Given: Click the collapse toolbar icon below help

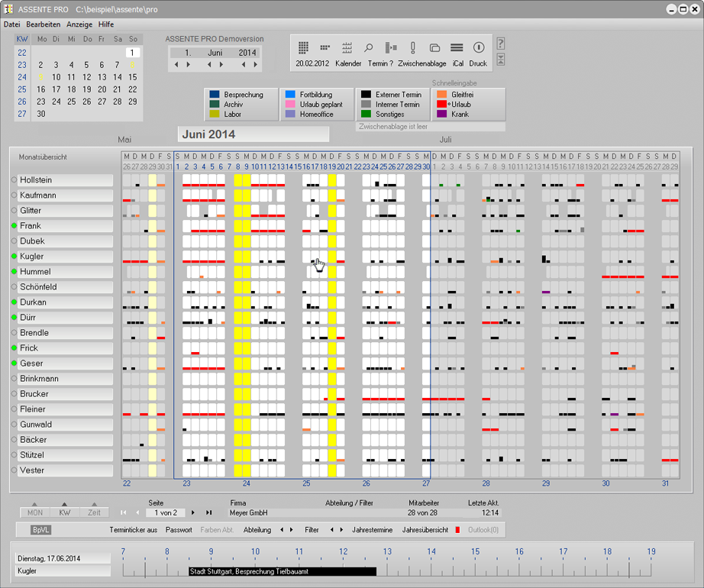Looking at the screenshot, I should (x=501, y=60).
